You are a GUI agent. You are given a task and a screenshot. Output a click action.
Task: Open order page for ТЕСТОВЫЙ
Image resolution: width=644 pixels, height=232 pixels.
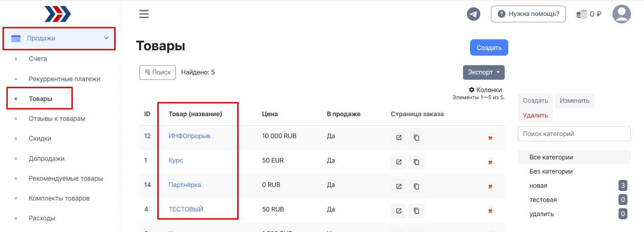(x=399, y=211)
